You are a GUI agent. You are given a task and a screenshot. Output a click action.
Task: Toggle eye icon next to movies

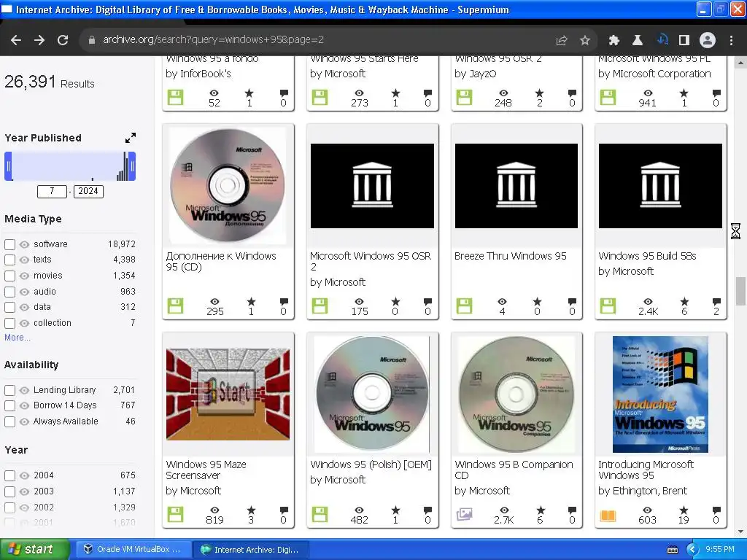coord(24,276)
